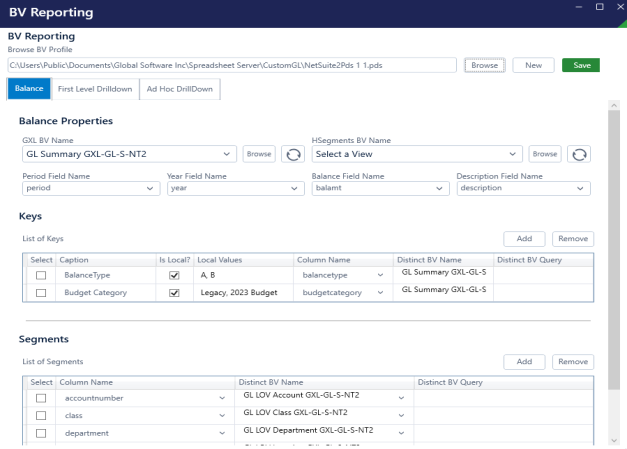
Task: Add a new key to List of Keys
Action: click(x=523, y=239)
